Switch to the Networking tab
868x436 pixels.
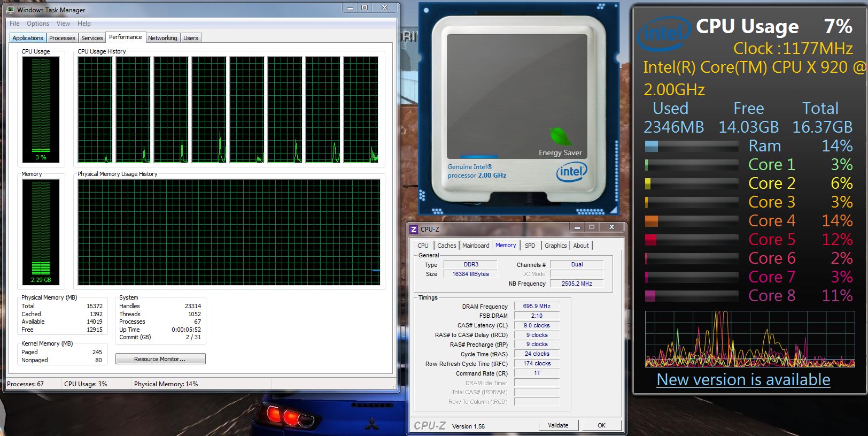pyautogui.click(x=162, y=38)
